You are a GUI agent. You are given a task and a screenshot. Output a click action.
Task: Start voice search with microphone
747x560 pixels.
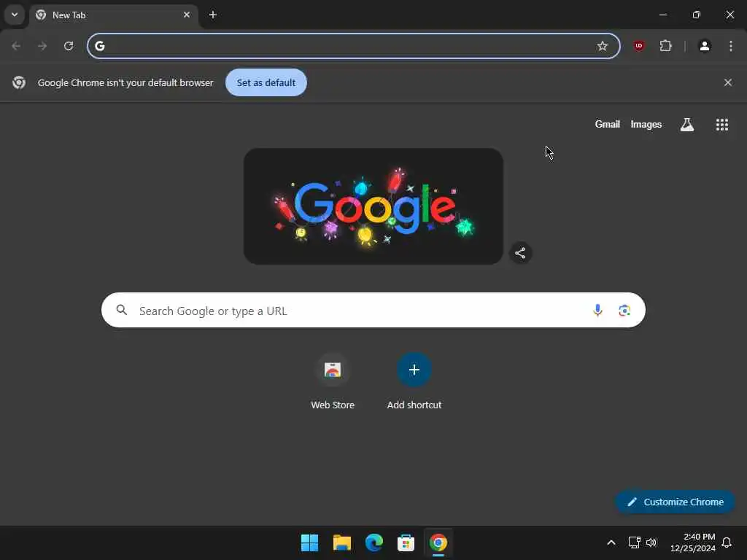click(x=597, y=311)
